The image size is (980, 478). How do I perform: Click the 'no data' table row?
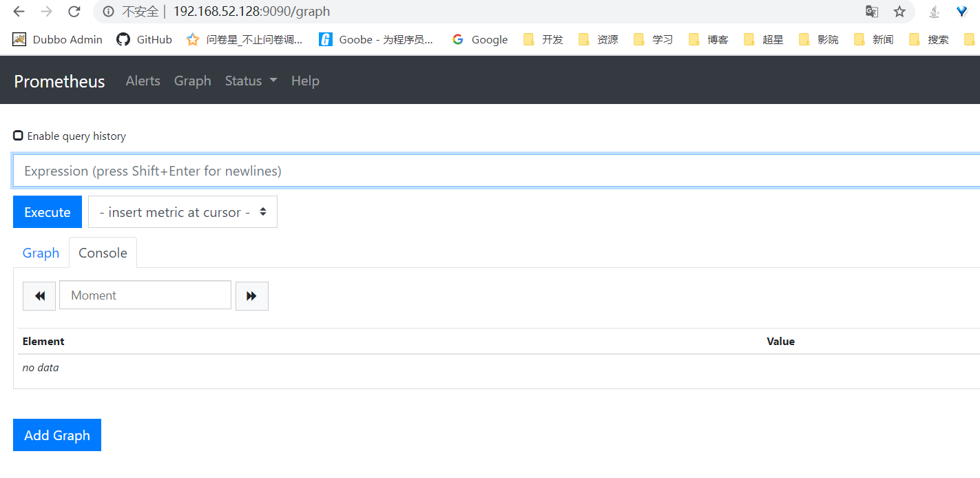click(499, 368)
